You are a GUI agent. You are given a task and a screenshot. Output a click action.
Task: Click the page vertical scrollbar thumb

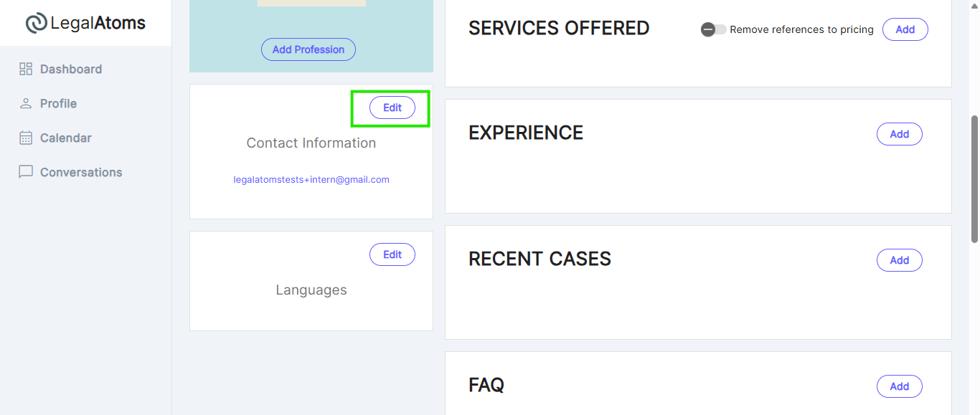tap(974, 179)
